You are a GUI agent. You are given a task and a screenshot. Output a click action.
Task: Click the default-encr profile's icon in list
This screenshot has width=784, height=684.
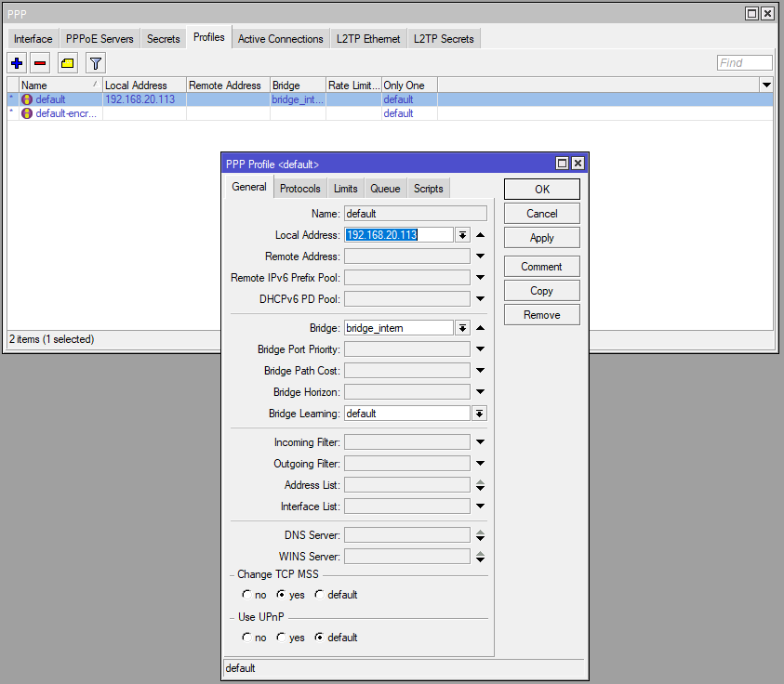27,113
